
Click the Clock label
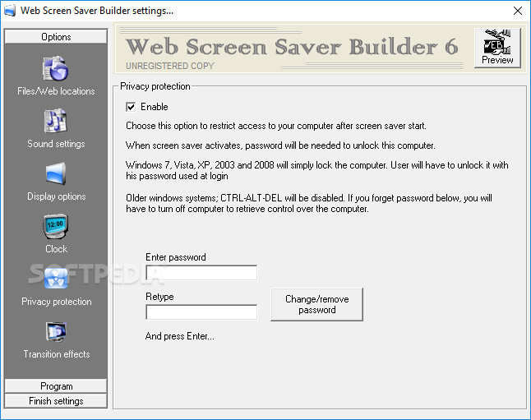pos(56,249)
